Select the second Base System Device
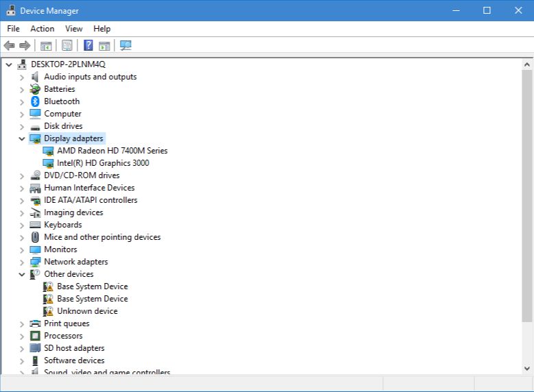 click(x=93, y=299)
